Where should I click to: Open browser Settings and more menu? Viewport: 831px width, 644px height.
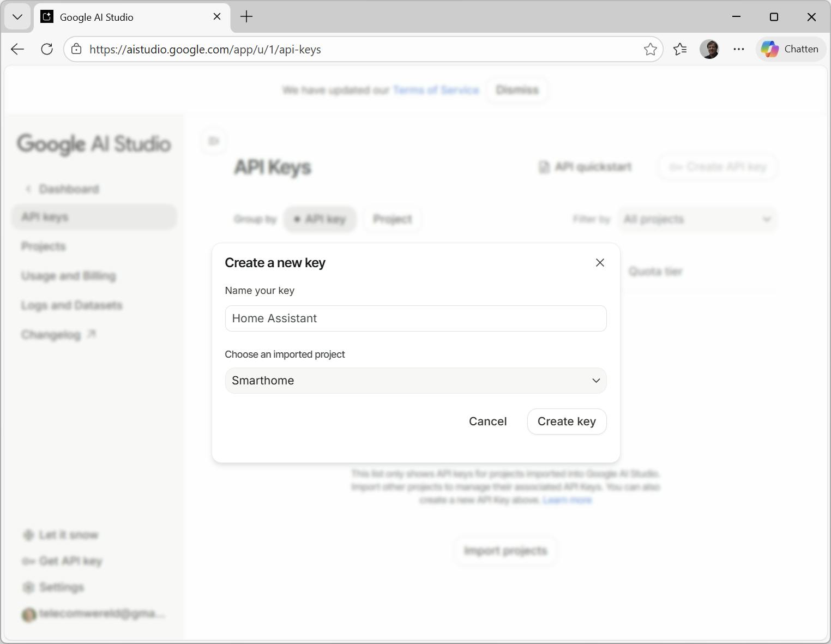click(x=739, y=49)
